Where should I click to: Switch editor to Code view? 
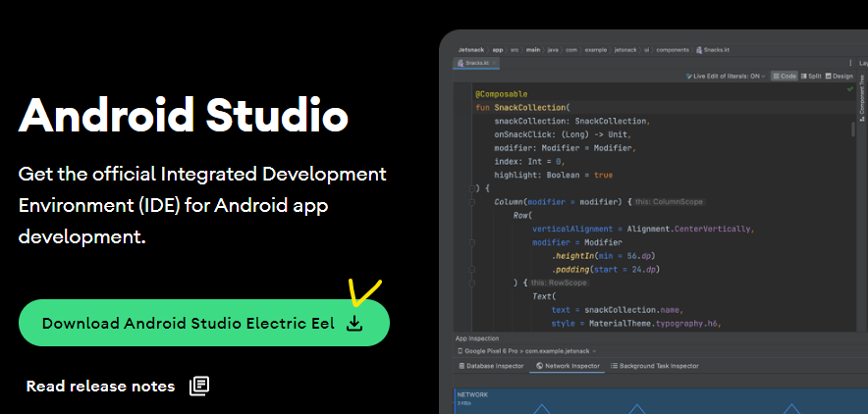784,77
